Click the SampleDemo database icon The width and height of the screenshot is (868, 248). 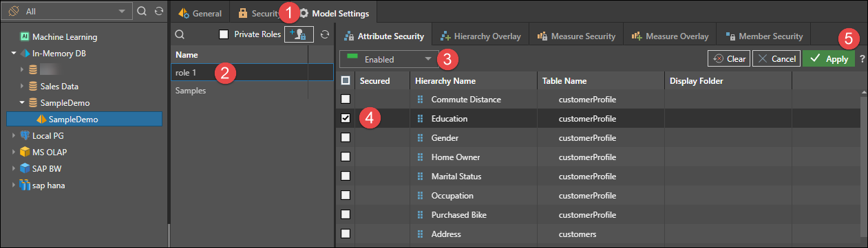(32, 103)
